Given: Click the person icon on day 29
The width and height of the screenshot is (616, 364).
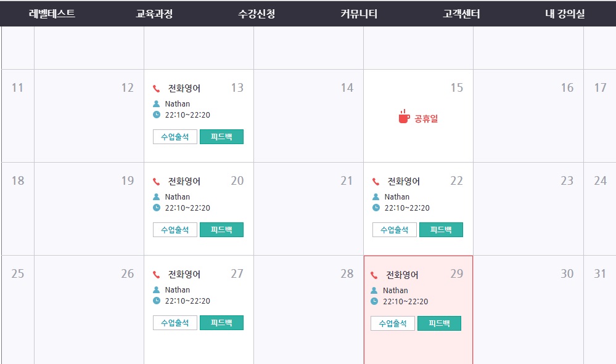Looking at the screenshot, I should (x=374, y=291).
